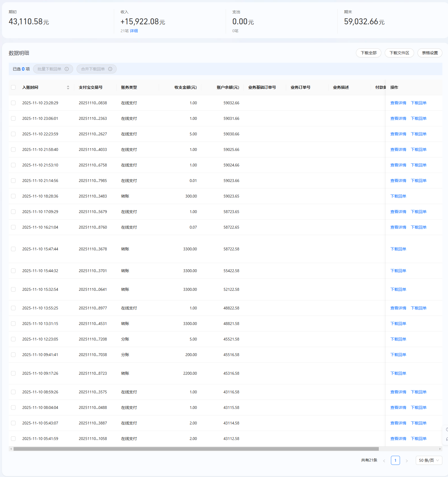Sort table by 入账时间 arrows

click(x=68, y=88)
